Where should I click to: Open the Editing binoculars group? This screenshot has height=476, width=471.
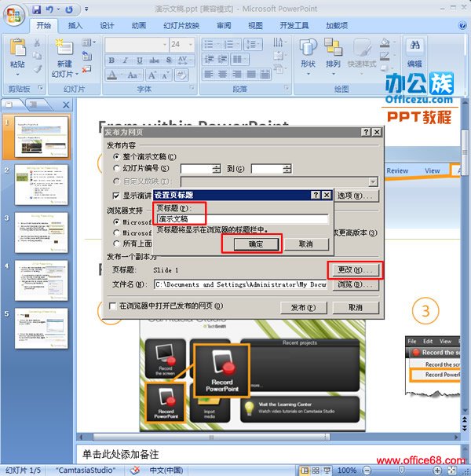(x=414, y=53)
